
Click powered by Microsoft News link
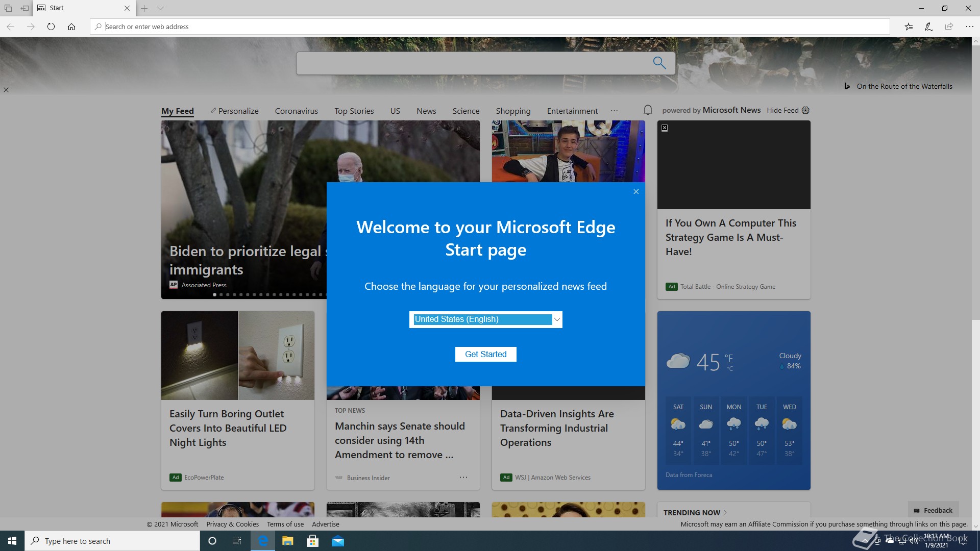pyautogui.click(x=712, y=110)
